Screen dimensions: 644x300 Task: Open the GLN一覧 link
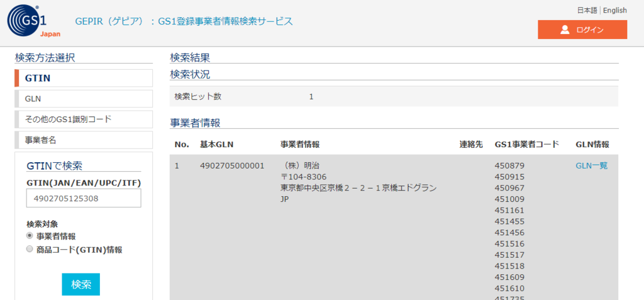coord(591,165)
